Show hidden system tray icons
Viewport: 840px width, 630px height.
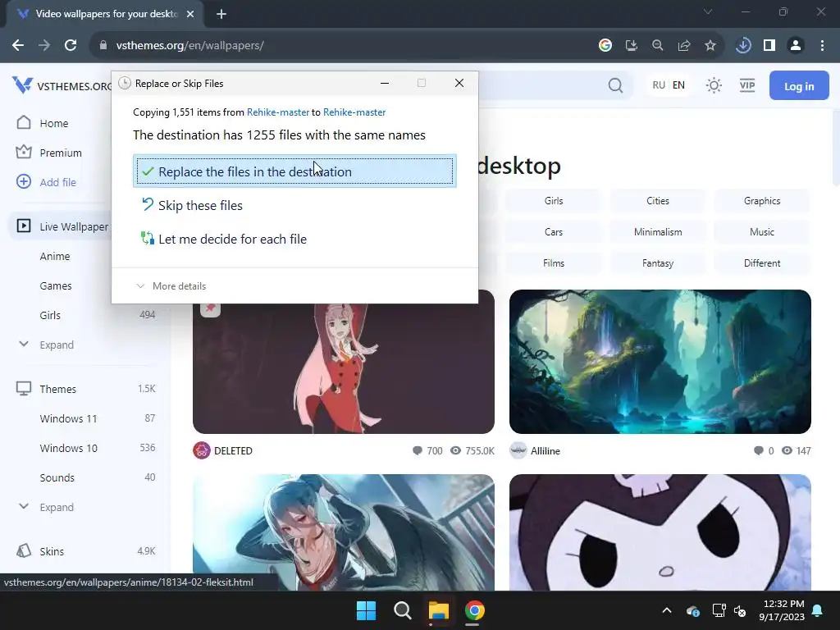[x=666, y=610]
